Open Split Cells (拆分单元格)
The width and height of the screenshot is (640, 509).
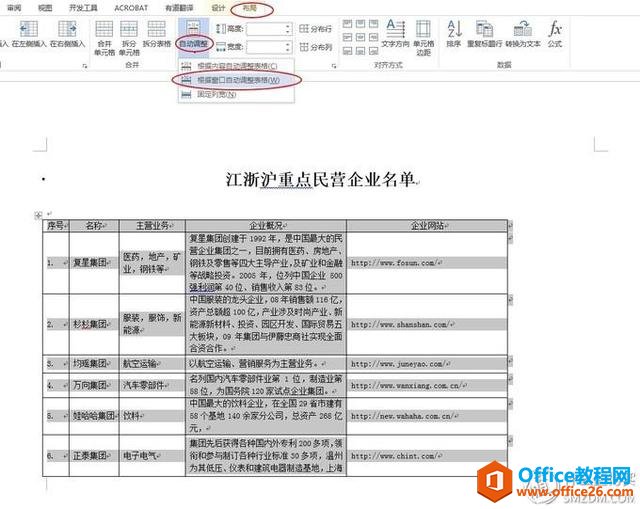click(x=129, y=38)
